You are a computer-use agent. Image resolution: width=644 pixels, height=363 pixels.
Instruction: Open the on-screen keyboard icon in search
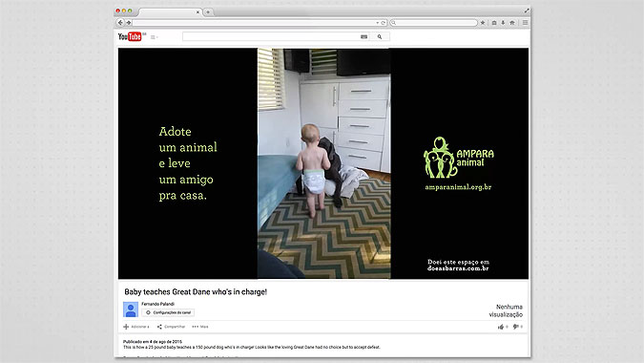364,37
